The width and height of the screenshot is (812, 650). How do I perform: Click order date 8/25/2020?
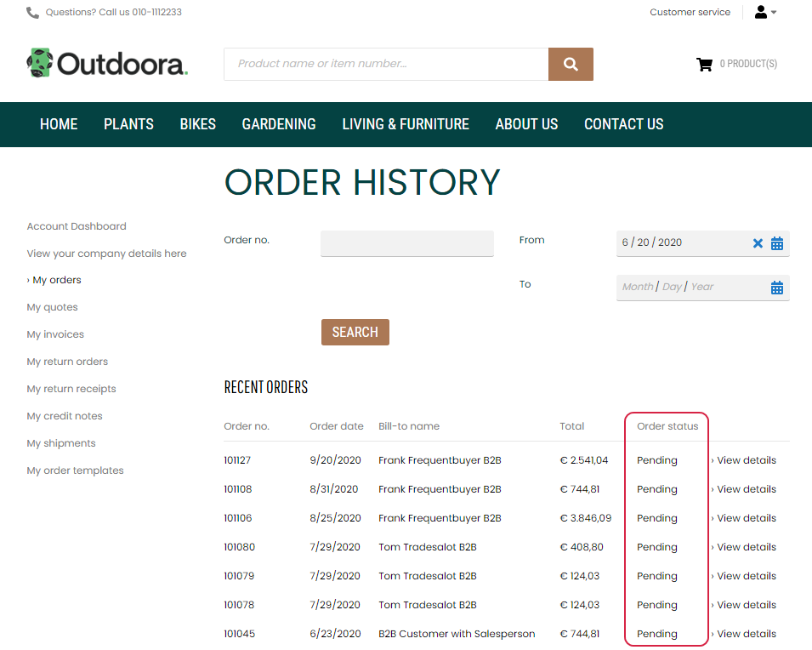[335, 518]
